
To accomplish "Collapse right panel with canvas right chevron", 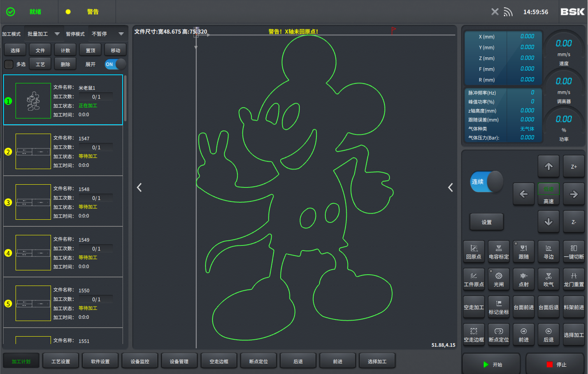I will [450, 187].
